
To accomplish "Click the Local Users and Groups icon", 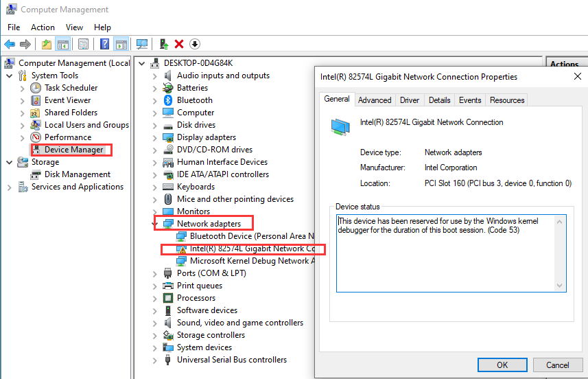I will 36,125.
